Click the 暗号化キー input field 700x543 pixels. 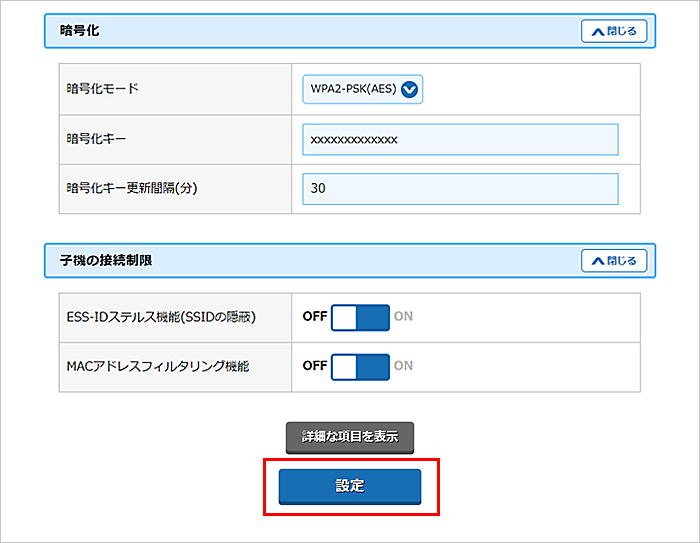(460, 140)
